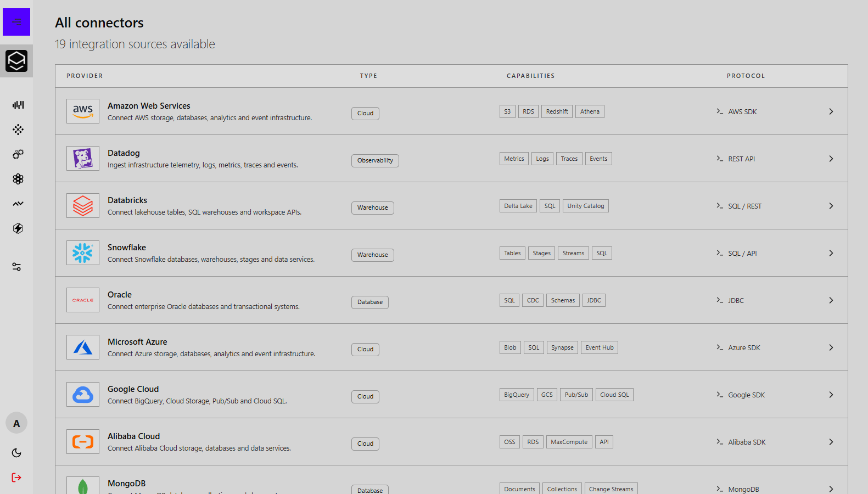868x494 pixels.
Task: Expand the Oracle row chevron
Action: [831, 300]
